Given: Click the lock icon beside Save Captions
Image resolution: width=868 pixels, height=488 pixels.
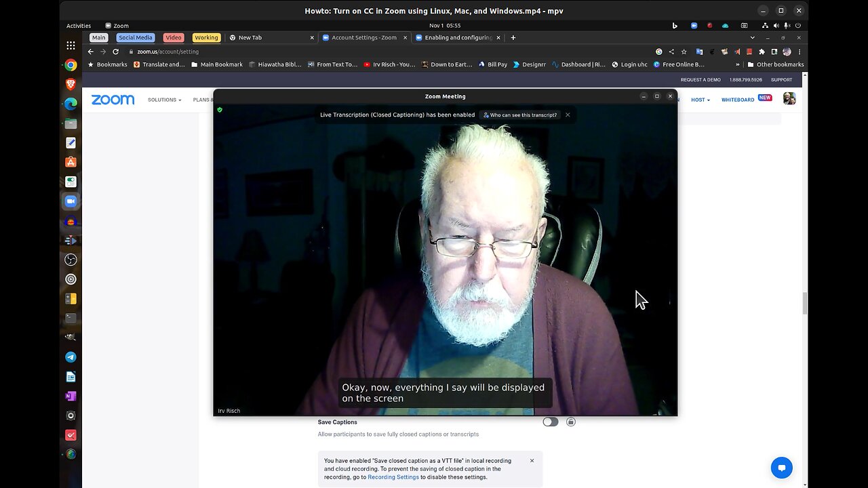Looking at the screenshot, I should 571,422.
